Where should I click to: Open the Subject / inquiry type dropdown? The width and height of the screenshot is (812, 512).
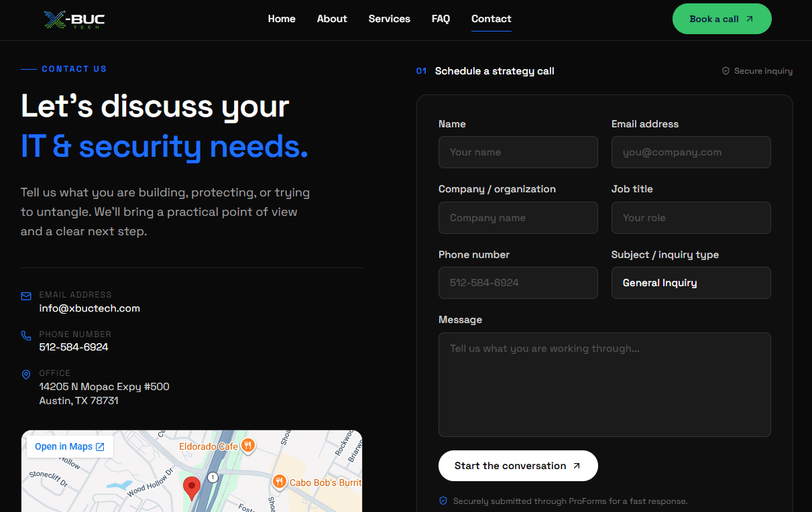click(x=691, y=283)
